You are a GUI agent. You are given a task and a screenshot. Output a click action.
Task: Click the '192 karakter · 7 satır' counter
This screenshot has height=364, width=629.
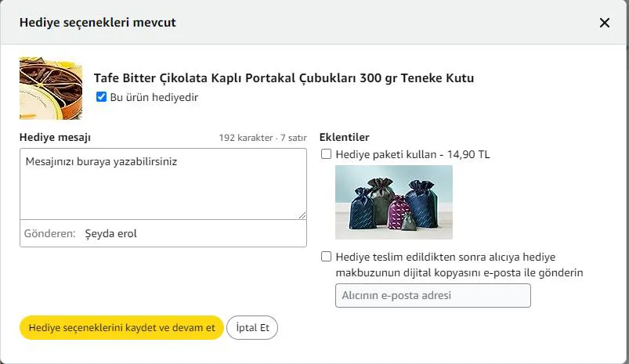[x=262, y=138]
